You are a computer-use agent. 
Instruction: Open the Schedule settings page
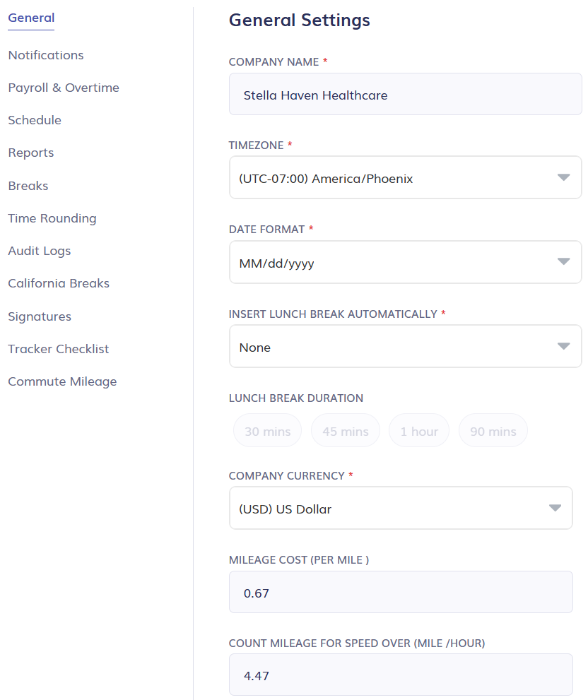click(34, 120)
